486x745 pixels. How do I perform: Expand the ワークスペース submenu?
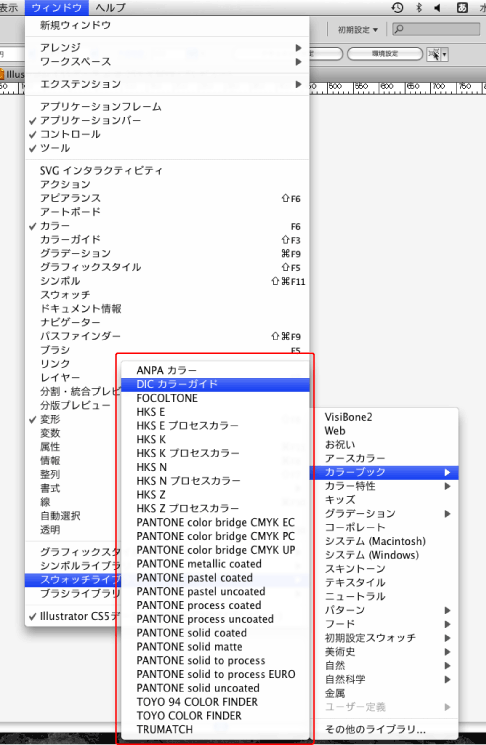click(167, 61)
